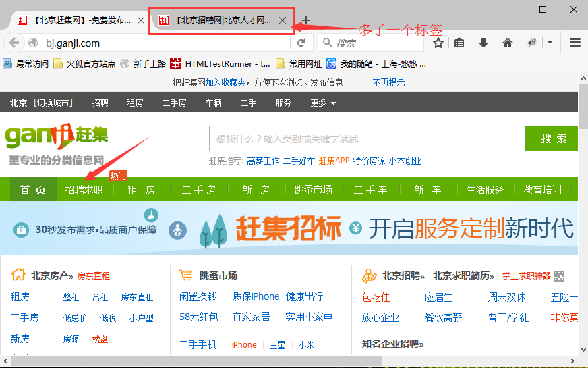Click 不再提示 link
Viewport: 588px width, 368px height.
pos(388,82)
